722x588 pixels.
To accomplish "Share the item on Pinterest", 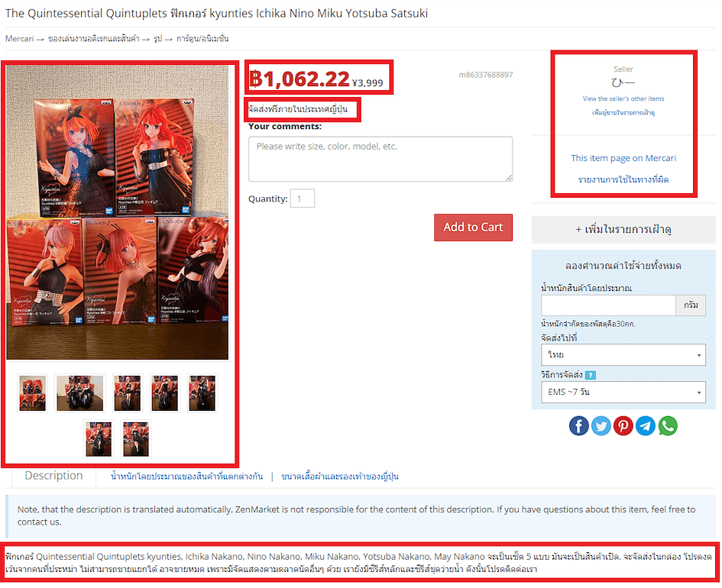I will point(623,425).
